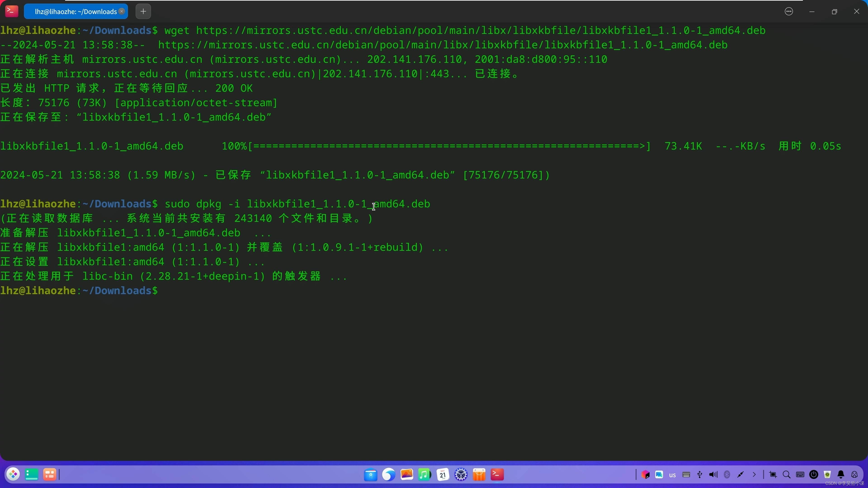Screen dimensions: 868x488
Task: Click the '243140' file count text
Action: 253,218
